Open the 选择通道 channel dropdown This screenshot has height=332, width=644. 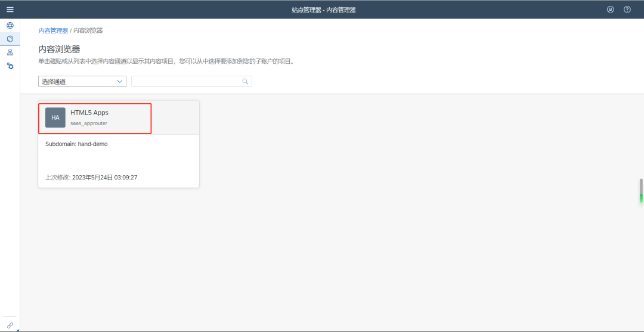tap(82, 81)
